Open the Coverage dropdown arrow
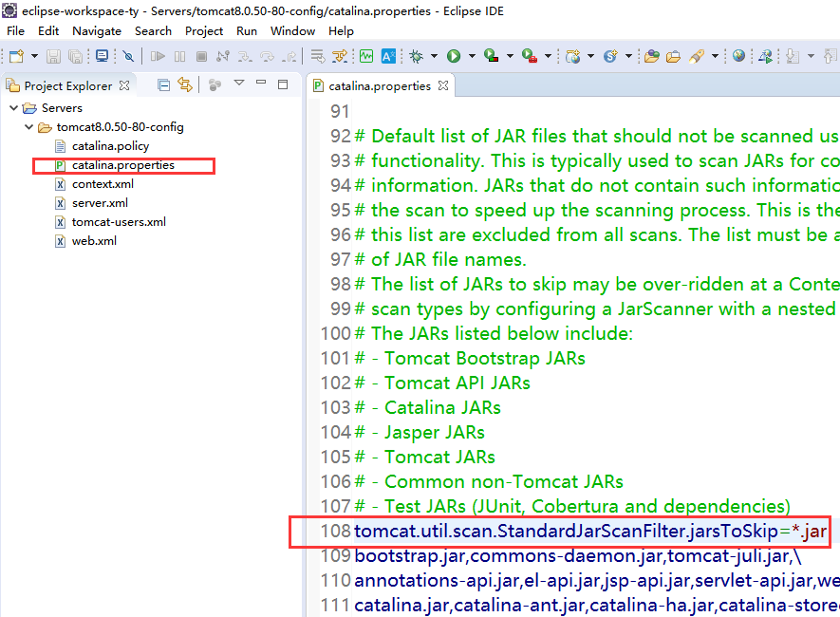840x617 pixels. pyautogui.click(x=510, y=56)
